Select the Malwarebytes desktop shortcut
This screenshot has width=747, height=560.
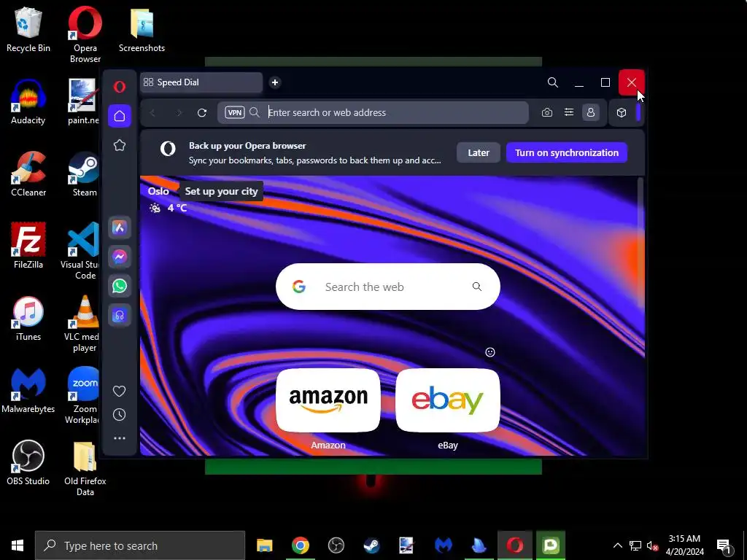coord(28,391)
